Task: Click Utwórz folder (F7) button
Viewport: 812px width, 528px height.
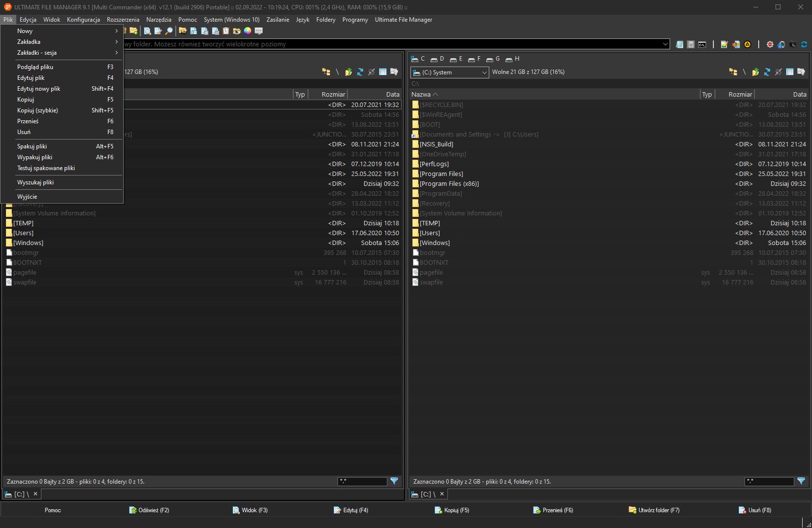Action: click(654, 510)
